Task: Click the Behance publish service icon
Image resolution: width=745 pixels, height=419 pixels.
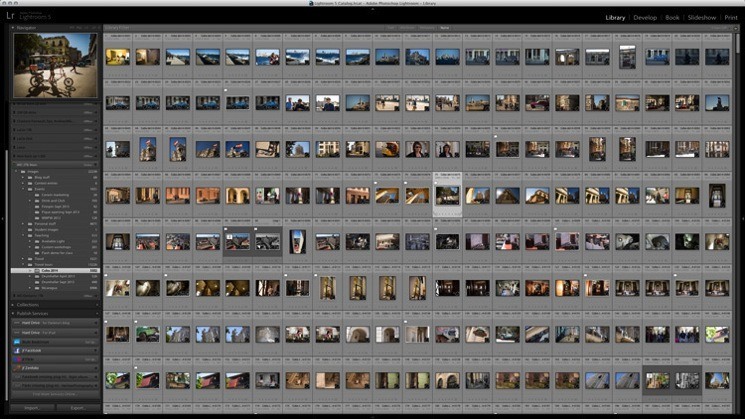Action: tap(17, 342)
